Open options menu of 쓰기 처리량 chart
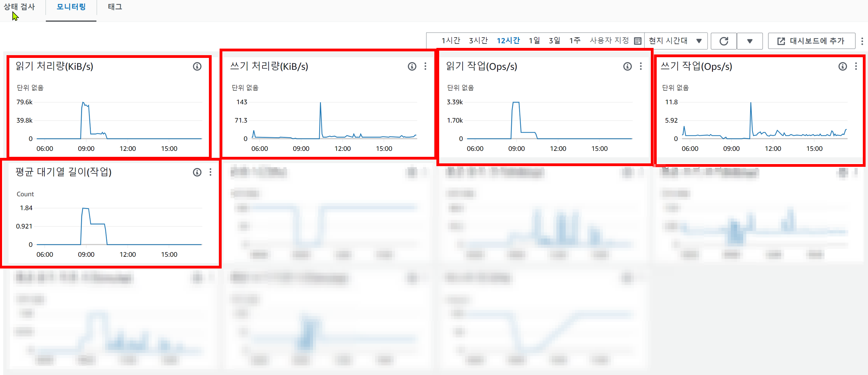The height and width of the screenshot is (375, 868). point(425,67)
